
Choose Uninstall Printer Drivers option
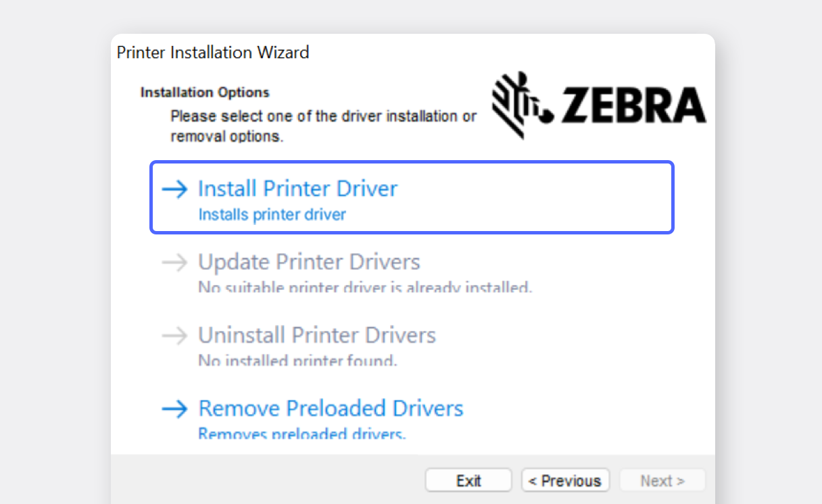(316, 335)
